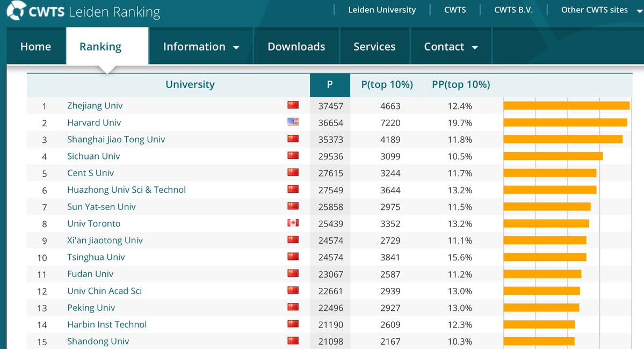Click the China flag beside Zhejiang Univ
644x349 pixels.
pos(293,105)
